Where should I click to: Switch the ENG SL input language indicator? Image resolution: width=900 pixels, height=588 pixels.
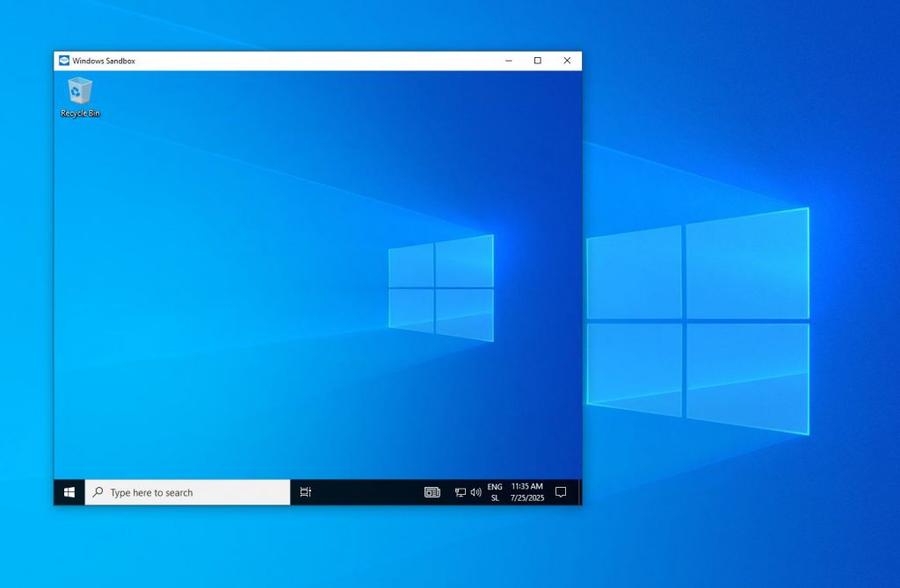[x=495, y=492]
